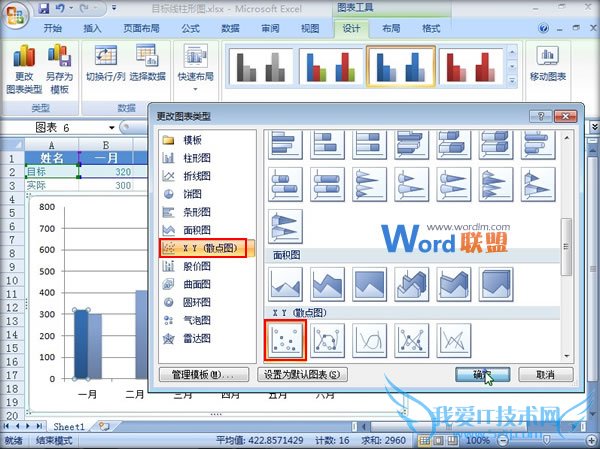The height and width of the screenshot is (449, 600).
Task: Open the 公式 (Formulas) ribbon tab
Action: tap(191, 28)
